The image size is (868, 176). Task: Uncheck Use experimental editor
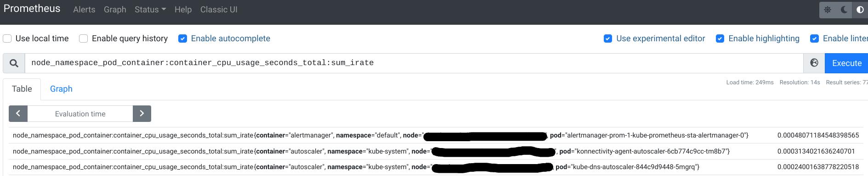pos(608,38)
